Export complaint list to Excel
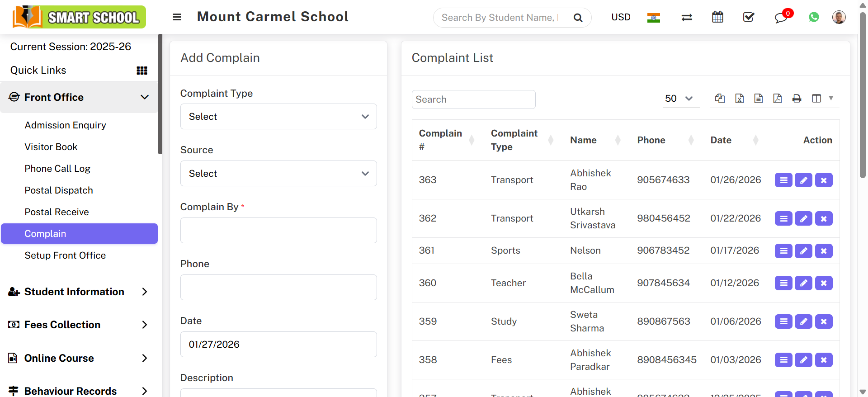The width and height of the screenshot is (868, 397). (x=740, y=99)
